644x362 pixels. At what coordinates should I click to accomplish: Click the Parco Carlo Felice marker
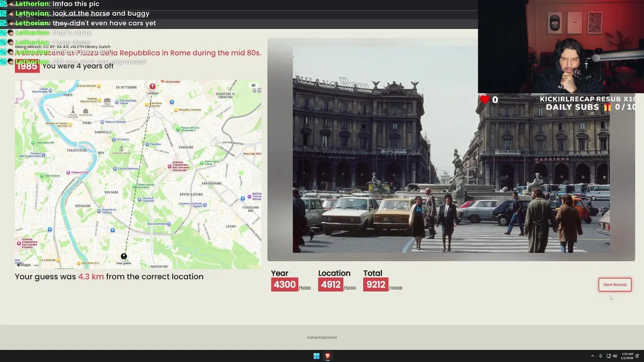click(x=202, y=163)
